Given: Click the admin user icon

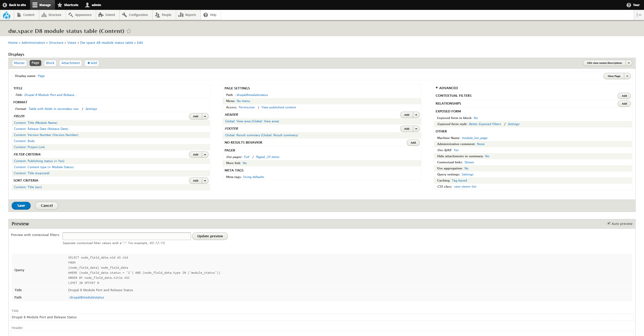Looking at the screenshot, I should [x=87, y=5].
